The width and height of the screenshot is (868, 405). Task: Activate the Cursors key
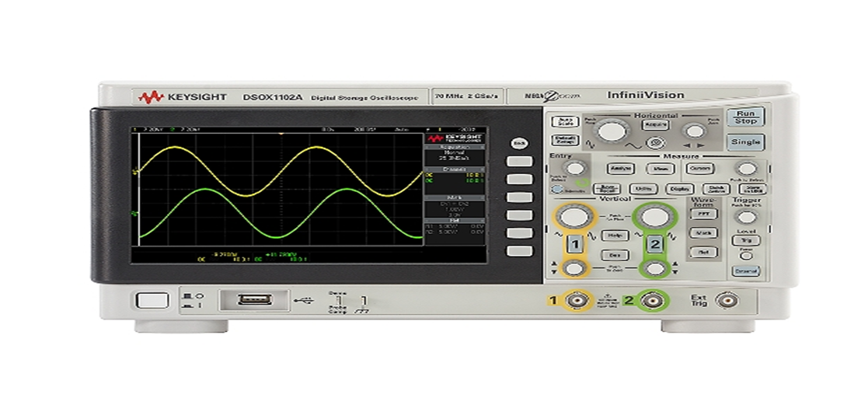click(x=700, y=169)
